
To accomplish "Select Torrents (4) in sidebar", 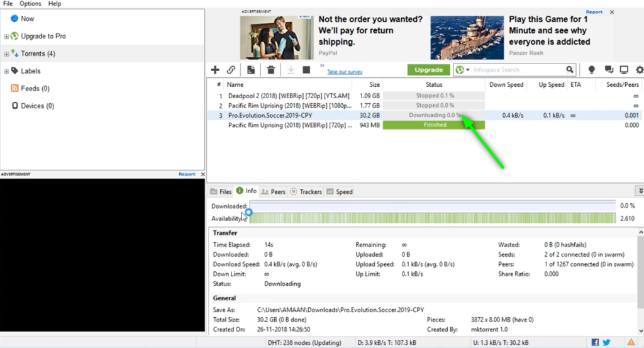I will [x=38, y=53].
